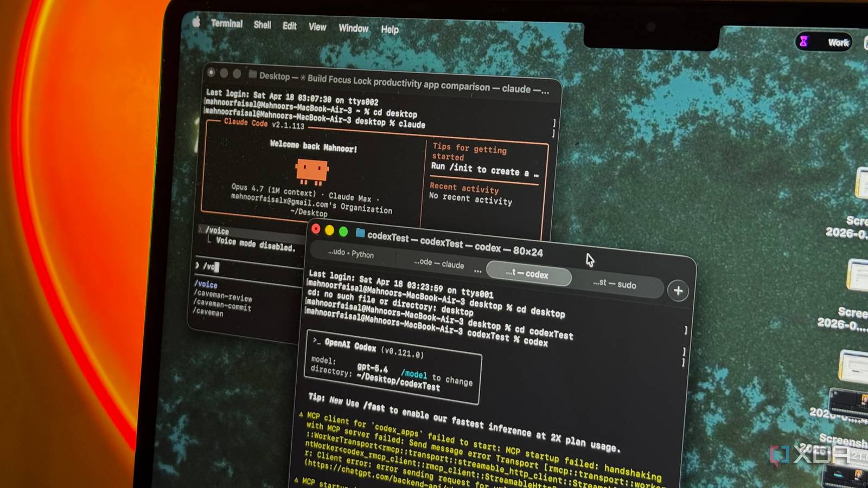Click 'Last login' line ending in ttys001
The height and width of the screenshot is (488, 868).
pyautogui.click(x=401, y=284)
